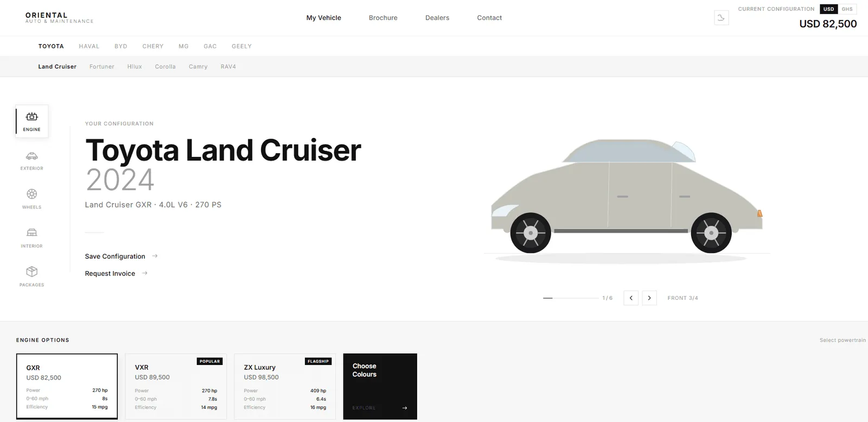Image resolution: width=868 pixels, height=422 pixels.
Task: Show next vehicle view with right chevron
Action: [x=649, y=298]
